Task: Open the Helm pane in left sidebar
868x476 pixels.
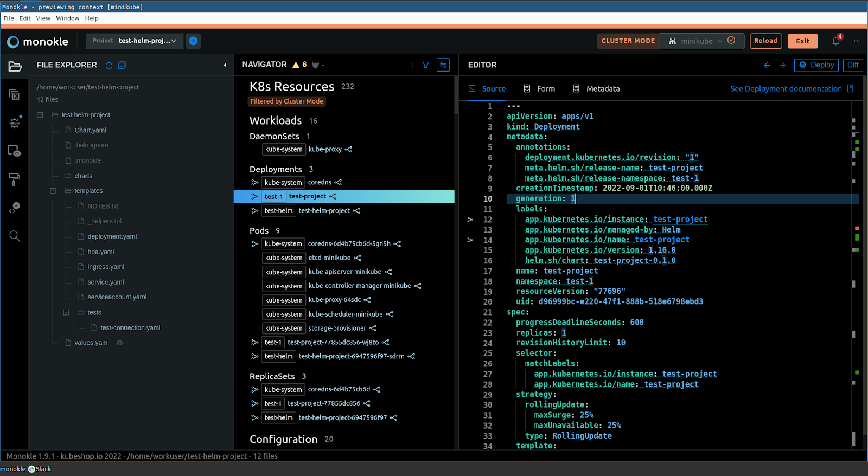Action: tap(15, 123)
